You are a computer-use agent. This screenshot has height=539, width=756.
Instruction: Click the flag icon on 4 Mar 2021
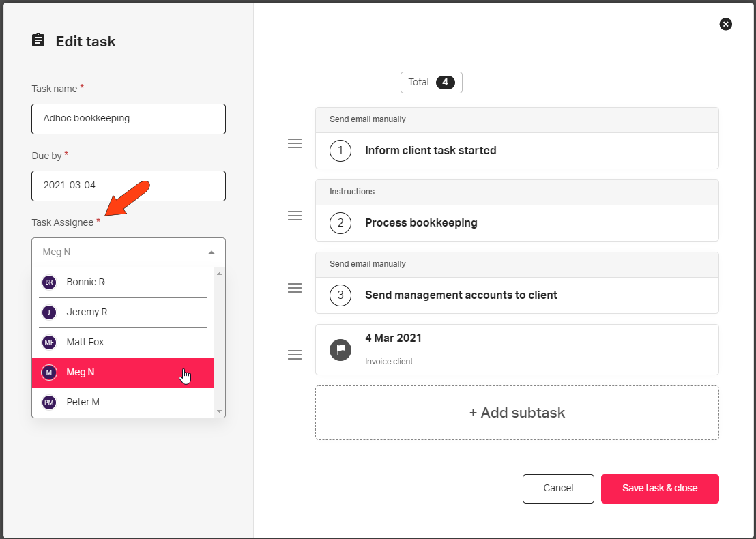(x=340, y=350)
